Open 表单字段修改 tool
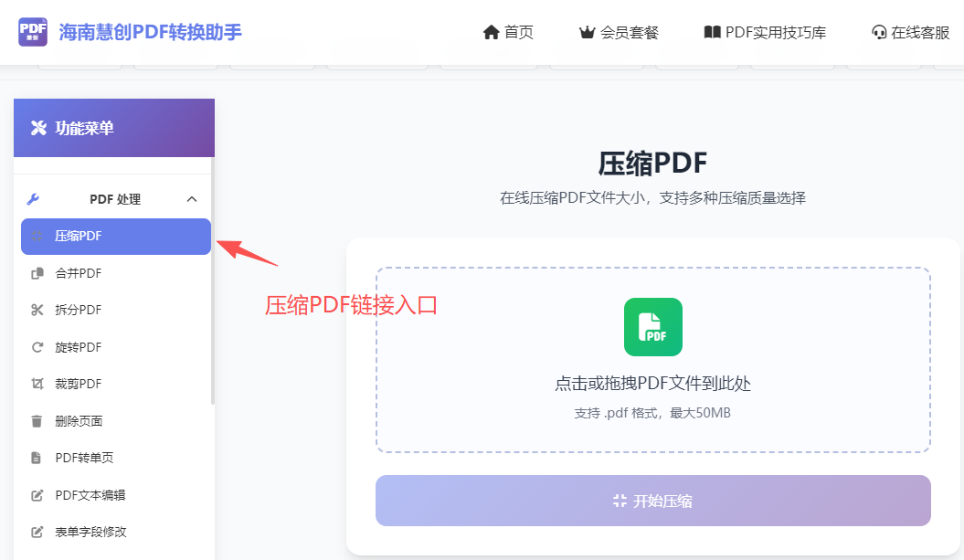 pos(91,532)
